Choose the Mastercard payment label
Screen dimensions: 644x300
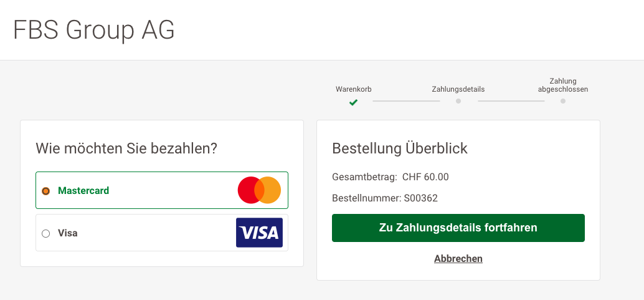click(83, 190)
